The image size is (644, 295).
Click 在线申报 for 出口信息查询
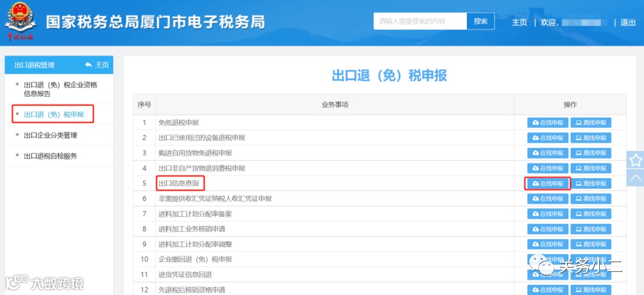(x=548, y=183)
